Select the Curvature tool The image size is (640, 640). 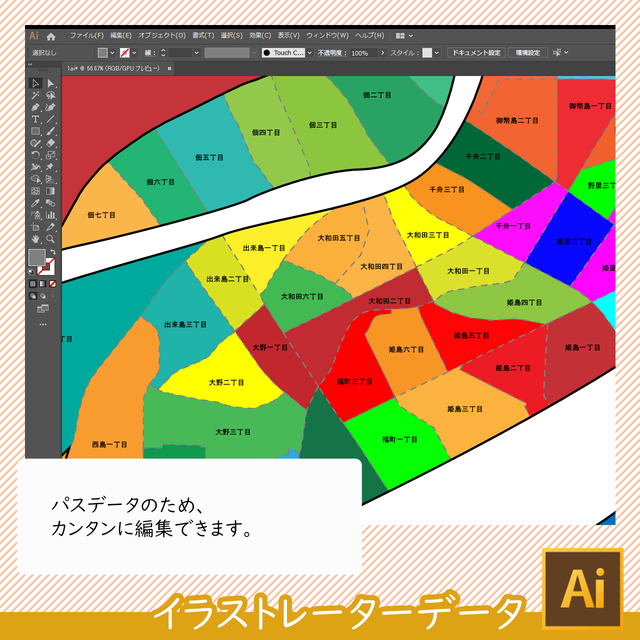coord(51,107)
